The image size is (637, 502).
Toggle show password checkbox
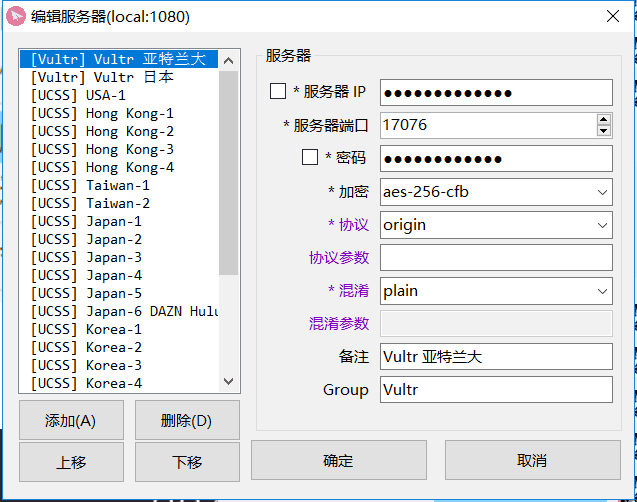click(310, 157)
